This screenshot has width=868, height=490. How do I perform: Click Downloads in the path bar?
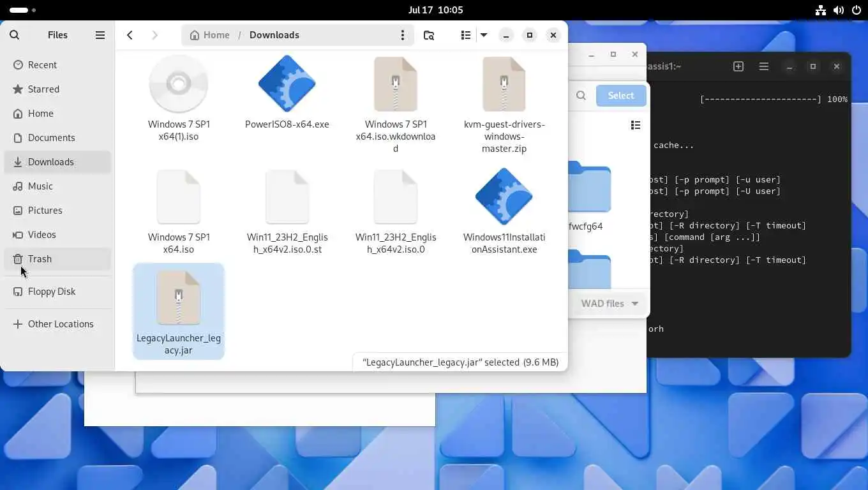pyautogui.click(x=274, y=35)
